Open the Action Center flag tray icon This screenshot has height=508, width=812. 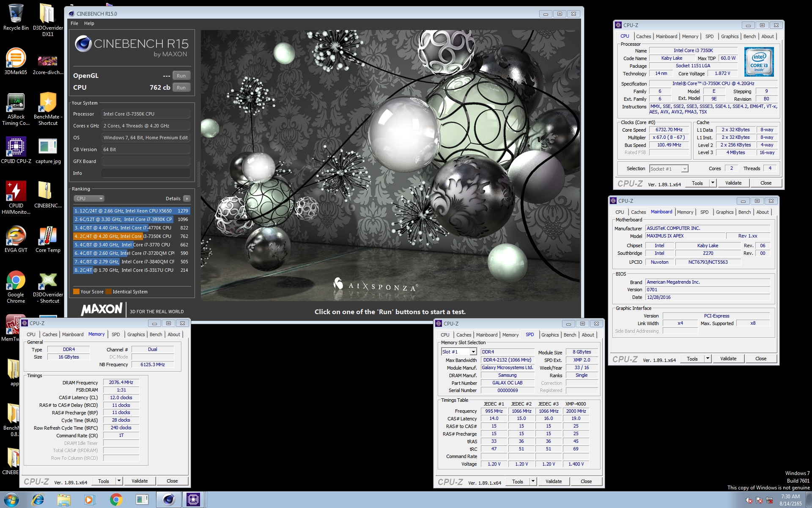[x=759, y=500]
